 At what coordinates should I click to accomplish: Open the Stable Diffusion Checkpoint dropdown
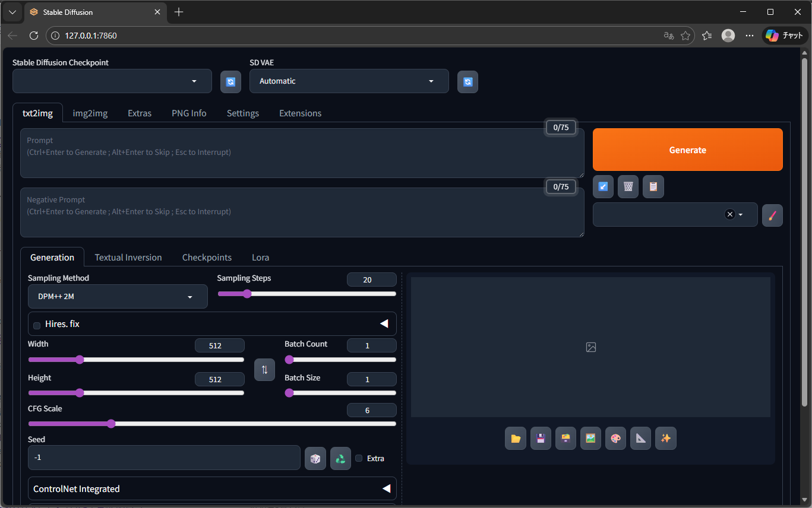pyautogui.click(x=112, y=81)
